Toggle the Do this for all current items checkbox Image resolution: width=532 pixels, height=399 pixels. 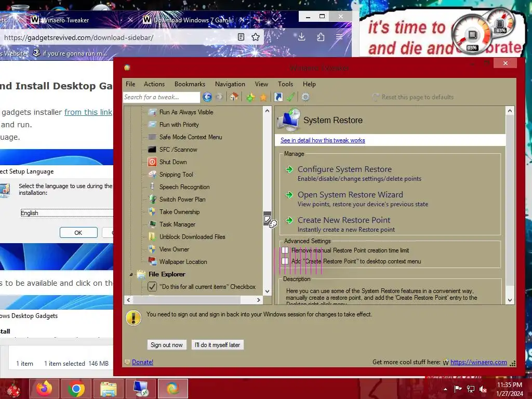pyautogui.click(x=152, y=287)
